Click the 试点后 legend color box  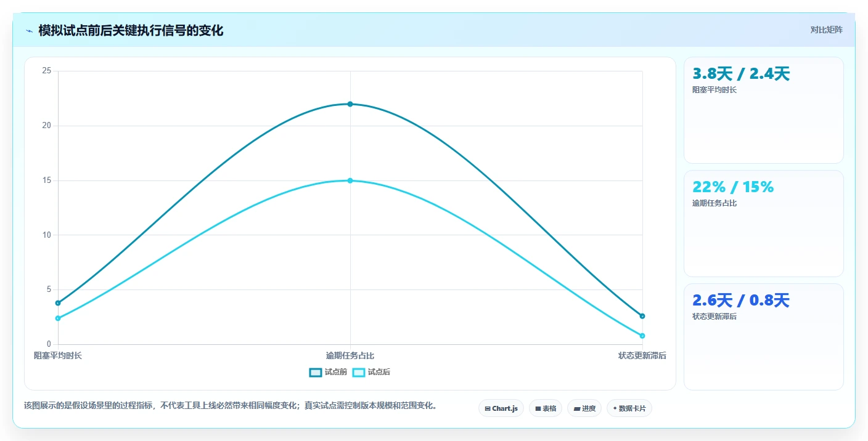(359, 372)
